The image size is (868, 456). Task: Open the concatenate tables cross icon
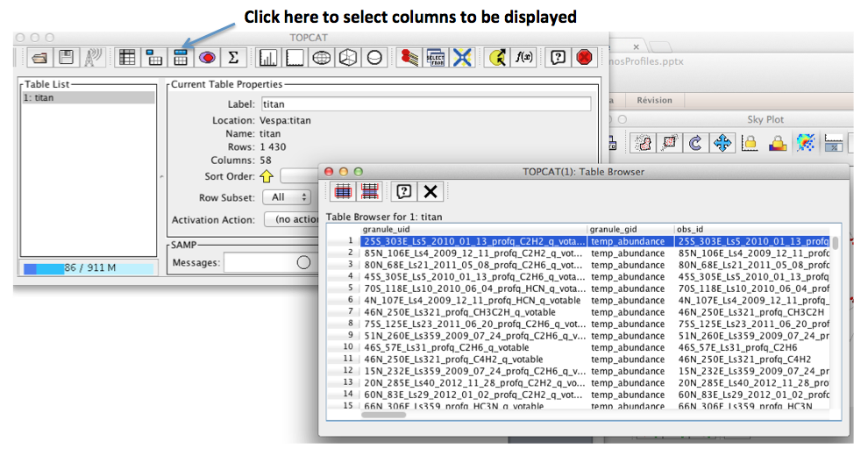462,58
